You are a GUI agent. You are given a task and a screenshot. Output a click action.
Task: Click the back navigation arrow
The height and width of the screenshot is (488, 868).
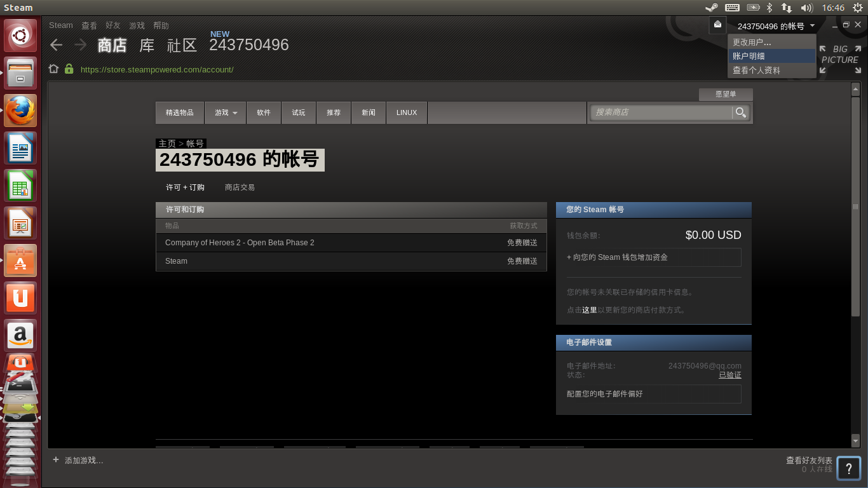57,44
